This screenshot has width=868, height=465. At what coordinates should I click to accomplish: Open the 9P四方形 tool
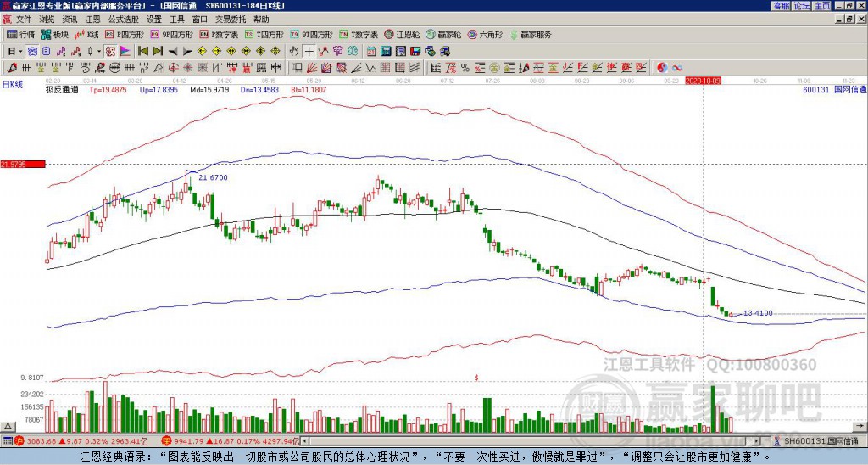point(171,34)
